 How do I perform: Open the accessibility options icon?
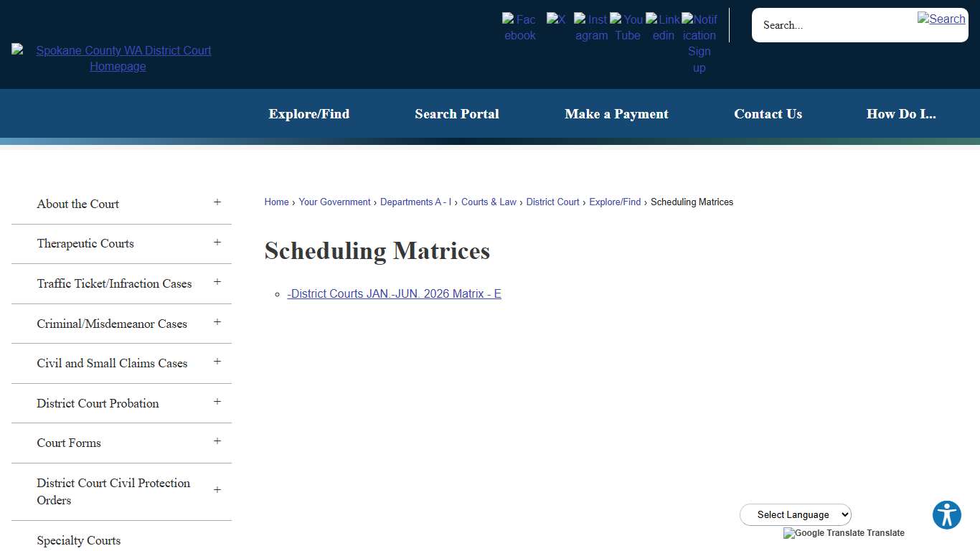coord(946,514)
